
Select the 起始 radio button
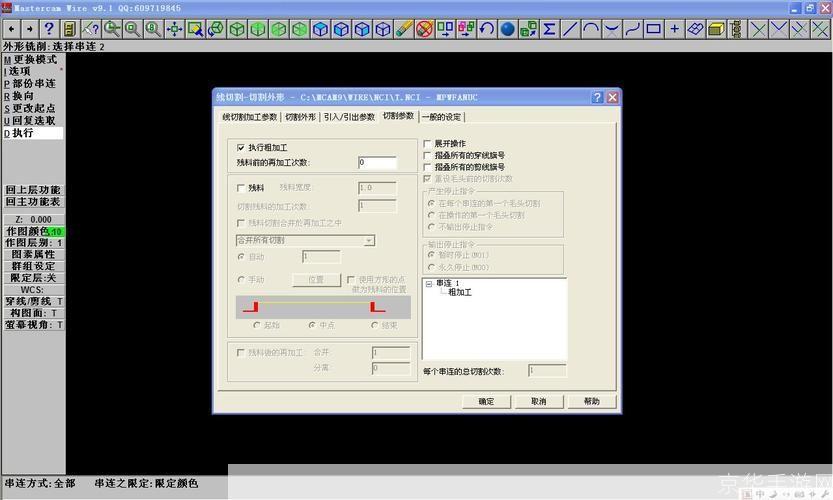point(257,325)
